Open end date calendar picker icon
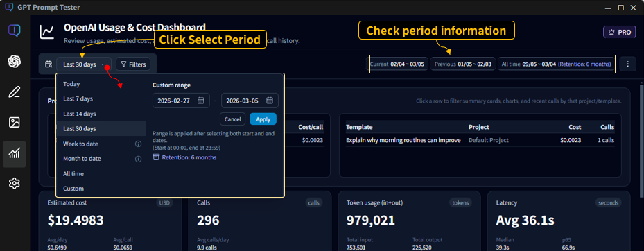The height and width of the screenshot is (251, 644). point(270,101)
